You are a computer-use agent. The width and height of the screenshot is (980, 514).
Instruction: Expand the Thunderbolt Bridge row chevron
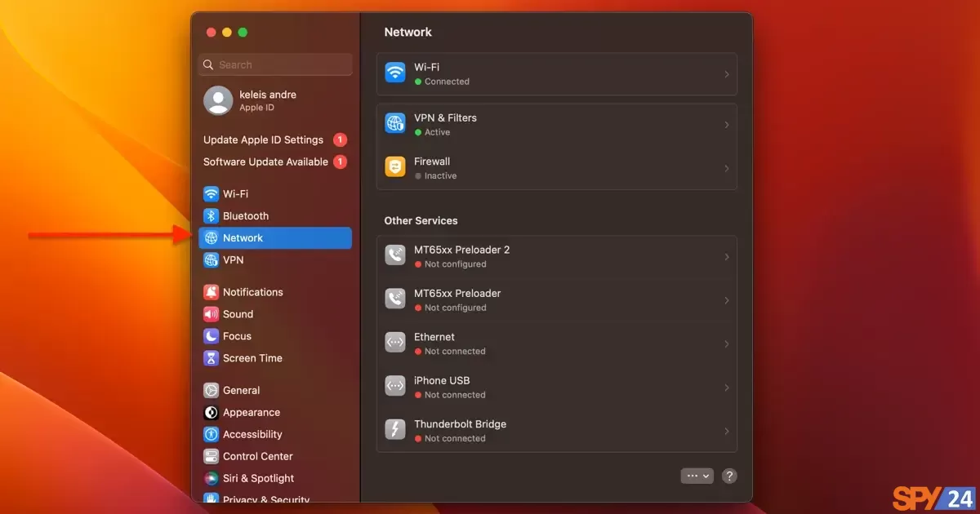[727, 432]
